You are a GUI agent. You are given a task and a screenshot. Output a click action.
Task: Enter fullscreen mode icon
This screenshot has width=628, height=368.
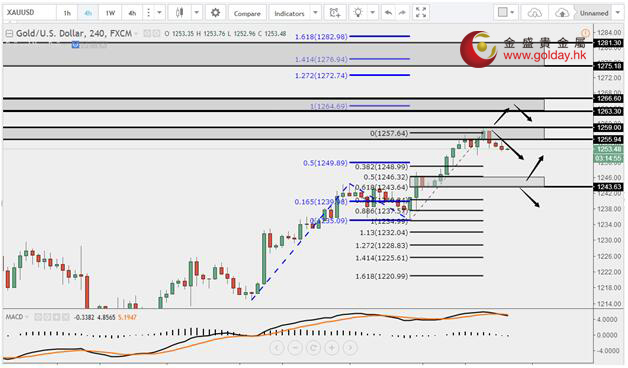coord(421,13)
